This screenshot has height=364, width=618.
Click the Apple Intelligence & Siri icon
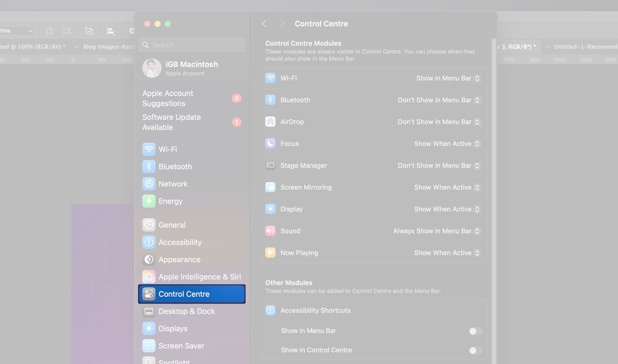coord(149,277)
